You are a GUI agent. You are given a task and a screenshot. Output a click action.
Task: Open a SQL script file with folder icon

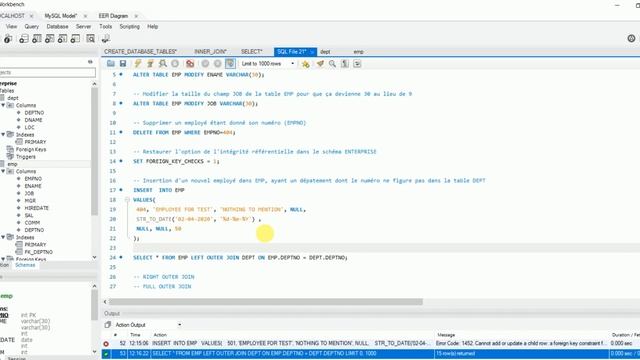tap(111, 64)
